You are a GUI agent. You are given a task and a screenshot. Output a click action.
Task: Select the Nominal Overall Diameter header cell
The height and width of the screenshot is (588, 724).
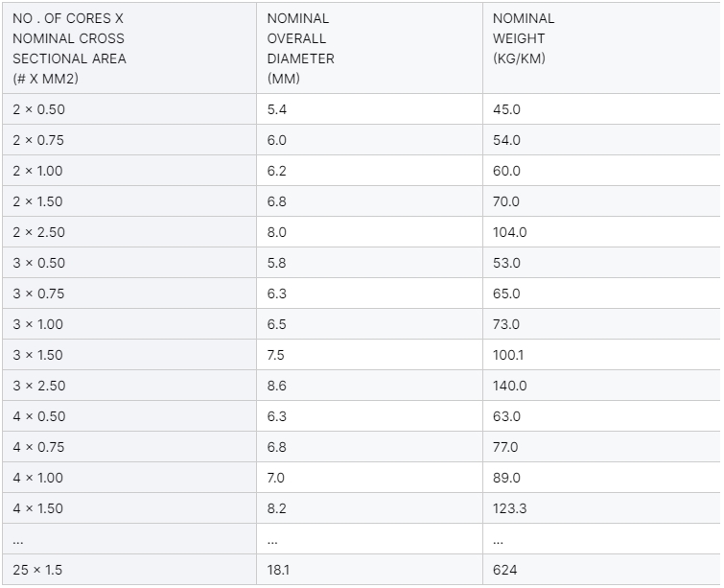point(299,48)
